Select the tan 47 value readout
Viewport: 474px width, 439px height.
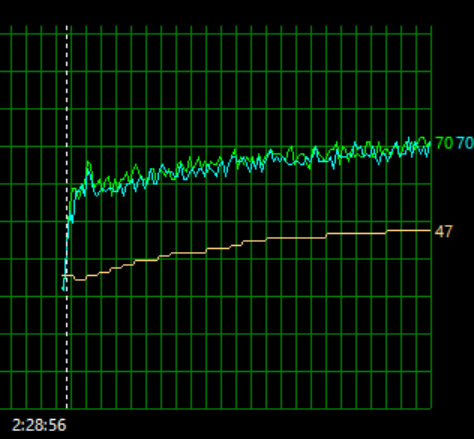(x=444, y=231)
